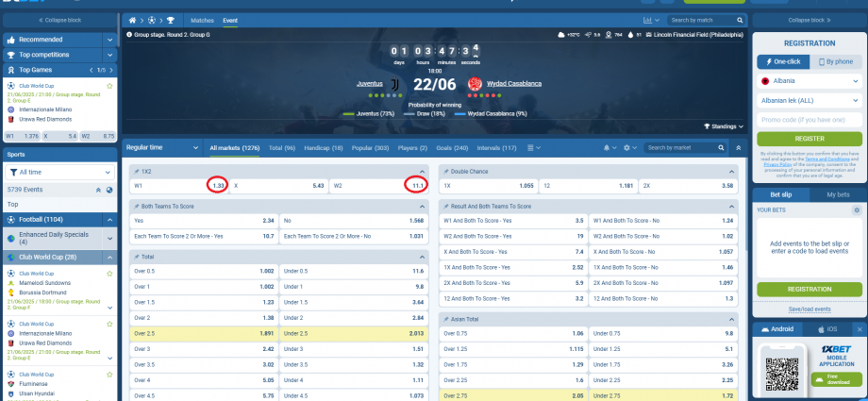Collapse the left sidebar block
This screenshot has width=868, height=401.
point(59,20)
